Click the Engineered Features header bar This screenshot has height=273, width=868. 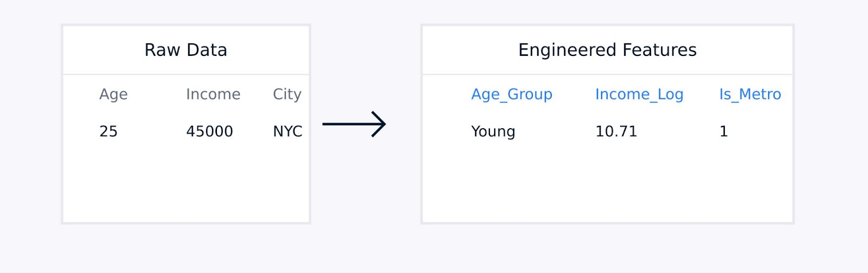click(x=607, y=50)
